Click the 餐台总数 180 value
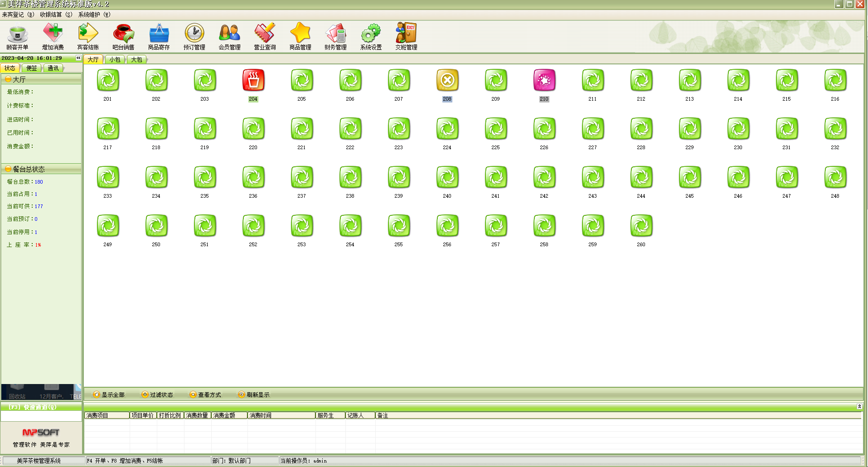This screenshot has width=868, height=467. pos(39,182)
